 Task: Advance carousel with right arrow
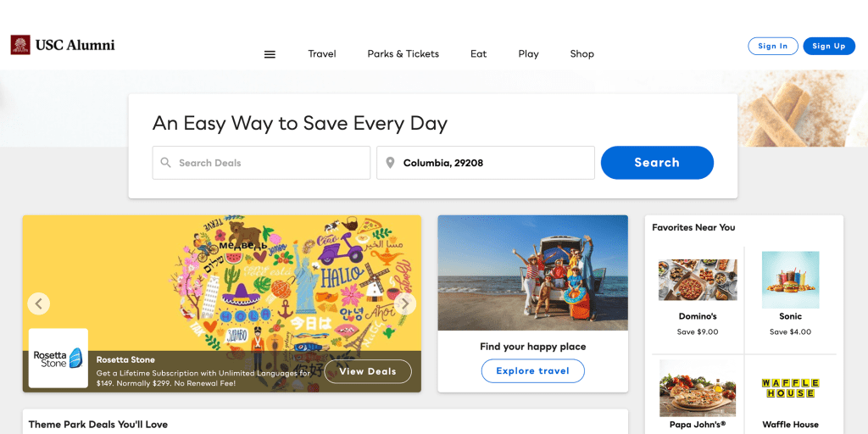click(x=404, y=303)
